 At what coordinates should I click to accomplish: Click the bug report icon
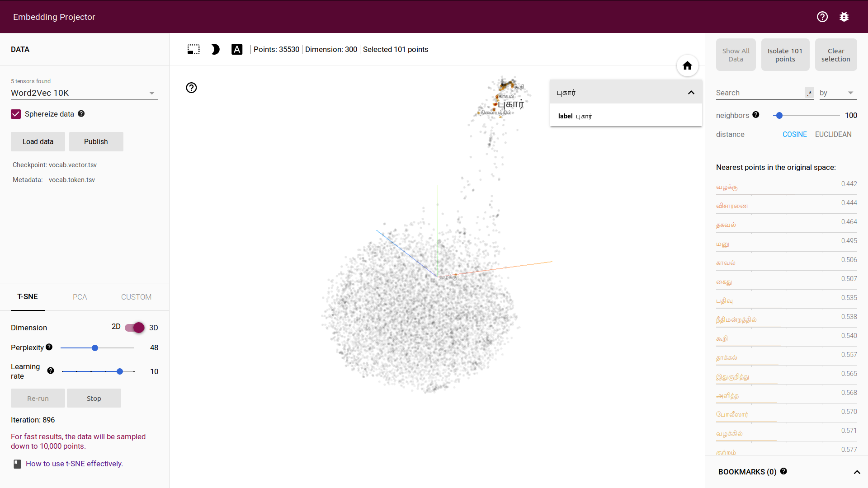[x=844, y=17]
